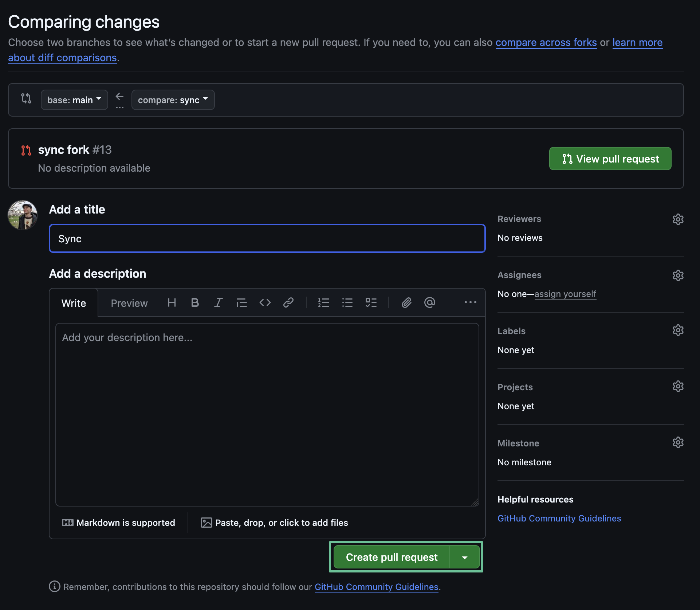Insert an unordered bullet list
Viewport: 700px width, 610px height.
pos(347,303)
